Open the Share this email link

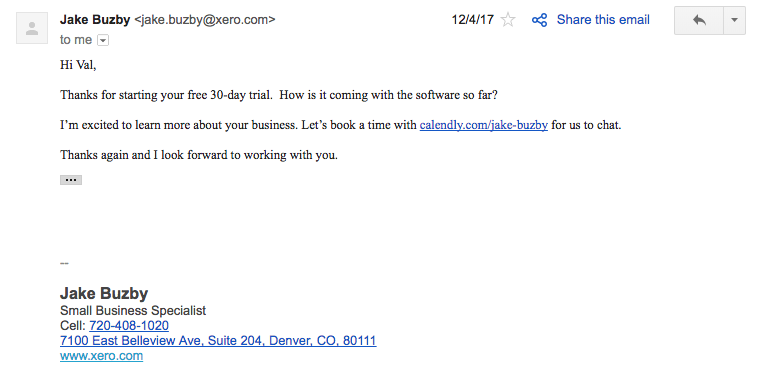[x=603, y=20]
